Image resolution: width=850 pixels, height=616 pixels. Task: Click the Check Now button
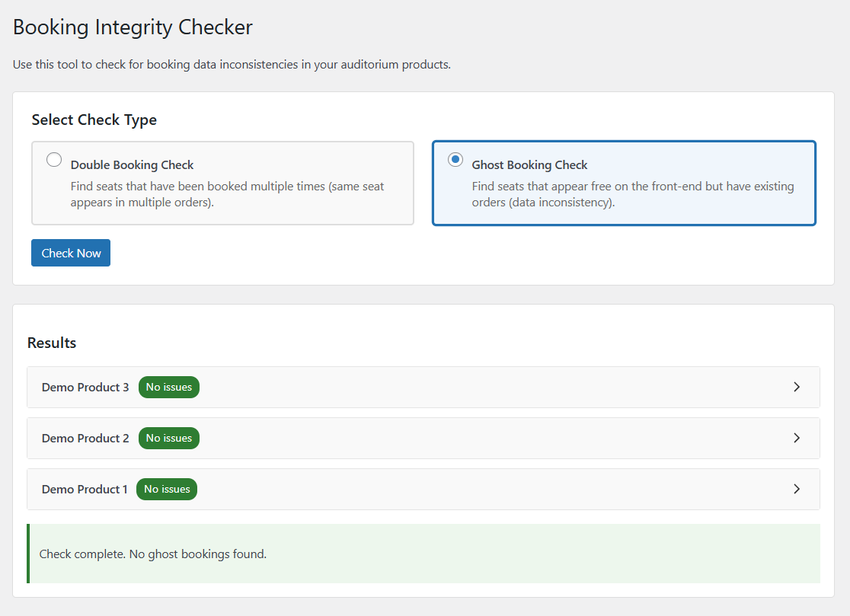pyautogui.click(x=71, y=254)
